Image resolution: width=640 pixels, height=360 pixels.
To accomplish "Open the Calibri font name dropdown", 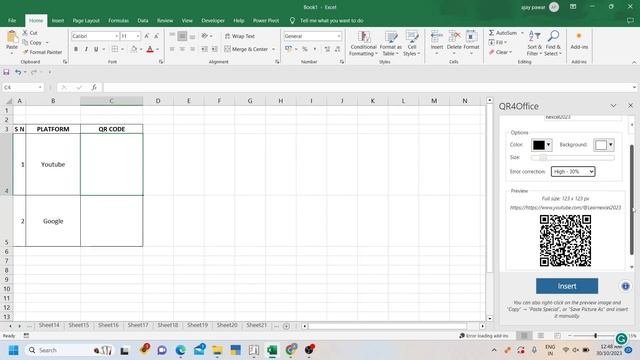I will click(116, 36).
